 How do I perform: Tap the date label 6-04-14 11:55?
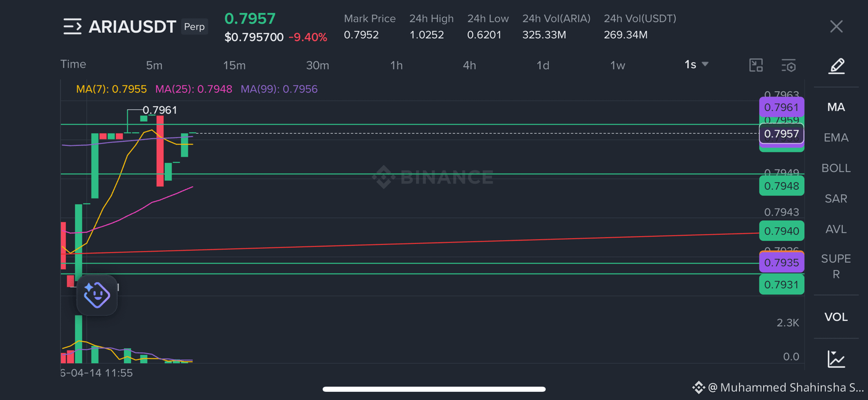point(97,373)
